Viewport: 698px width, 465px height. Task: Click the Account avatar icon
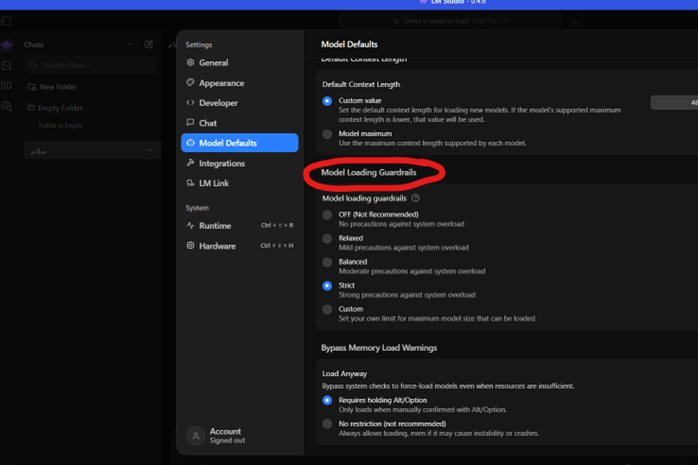[x=195, y=436]
